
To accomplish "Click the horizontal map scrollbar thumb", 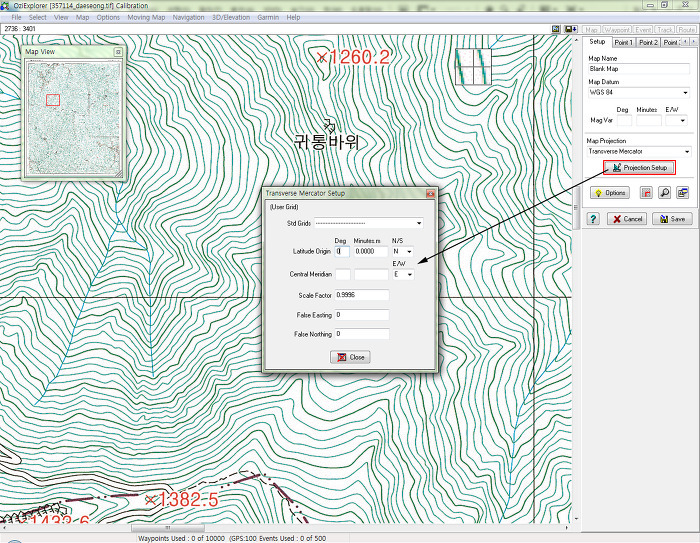I will (168, 528).
